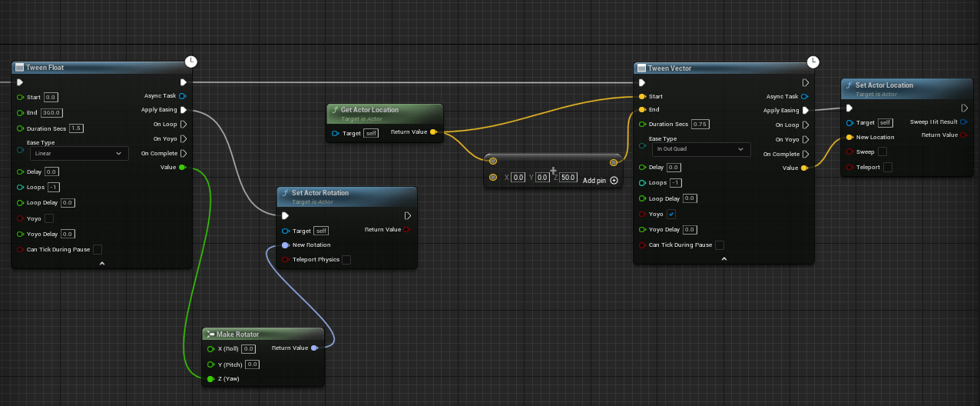Screen dimensions: 980x406
Task: Select the Set Actor Location node title
Action: point(884,85)
